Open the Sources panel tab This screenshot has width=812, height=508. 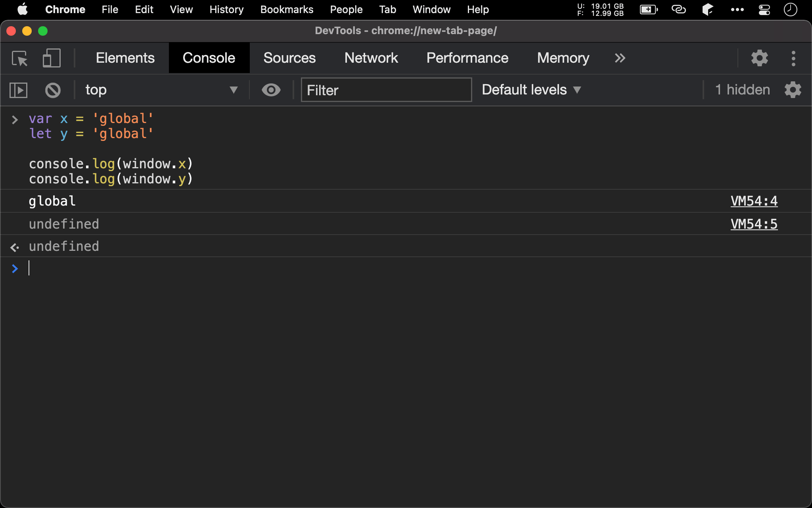(x=289, y=58)
